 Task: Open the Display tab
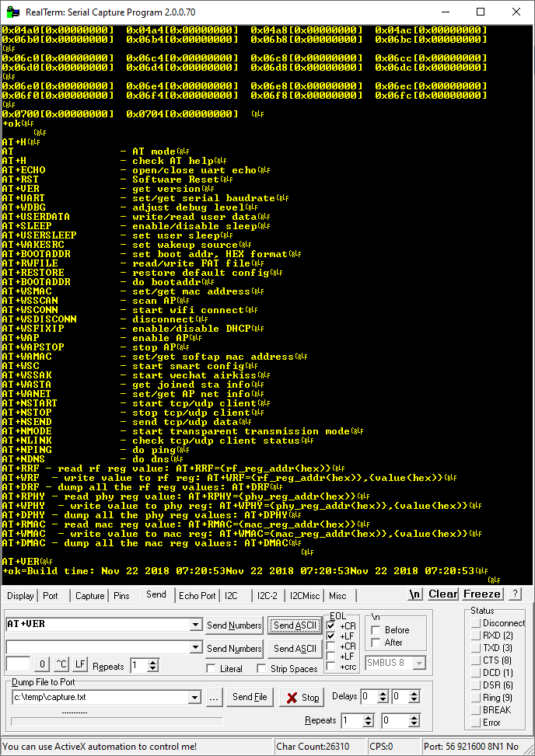coord(20,595)
